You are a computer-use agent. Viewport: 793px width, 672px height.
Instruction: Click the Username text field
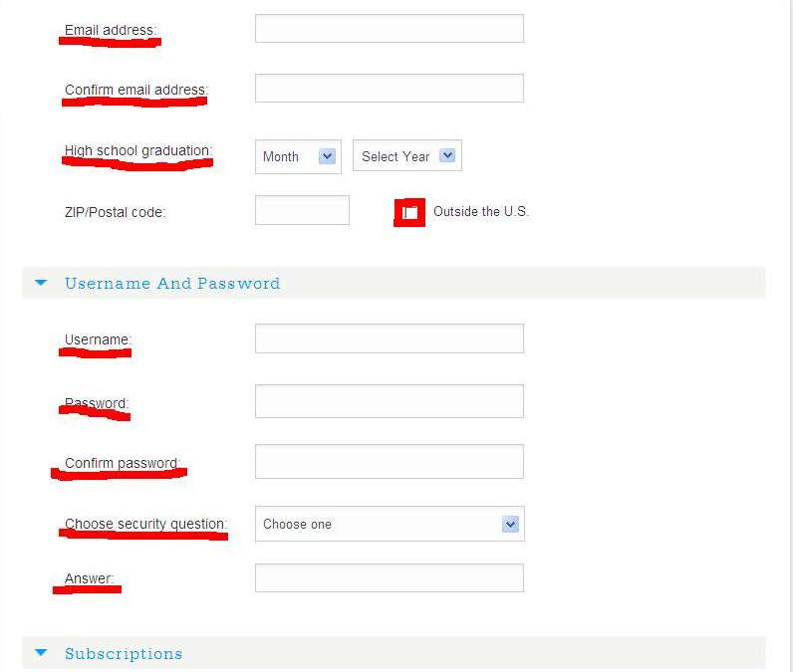[x=389, y=338]
